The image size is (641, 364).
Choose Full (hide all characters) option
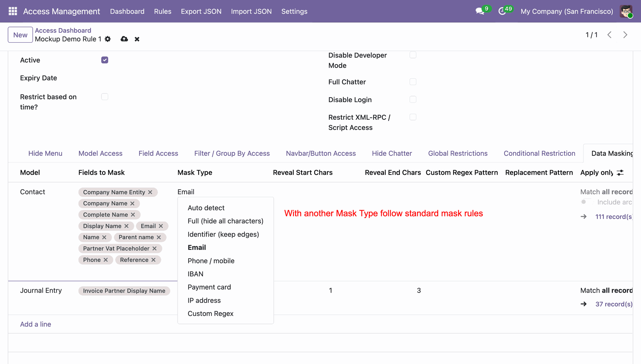click(226, 221)
